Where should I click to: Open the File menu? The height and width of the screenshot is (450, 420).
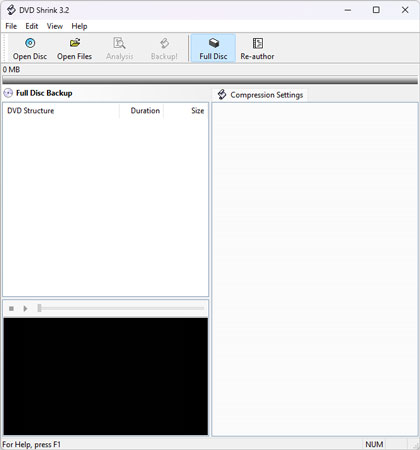pos(11,26)
